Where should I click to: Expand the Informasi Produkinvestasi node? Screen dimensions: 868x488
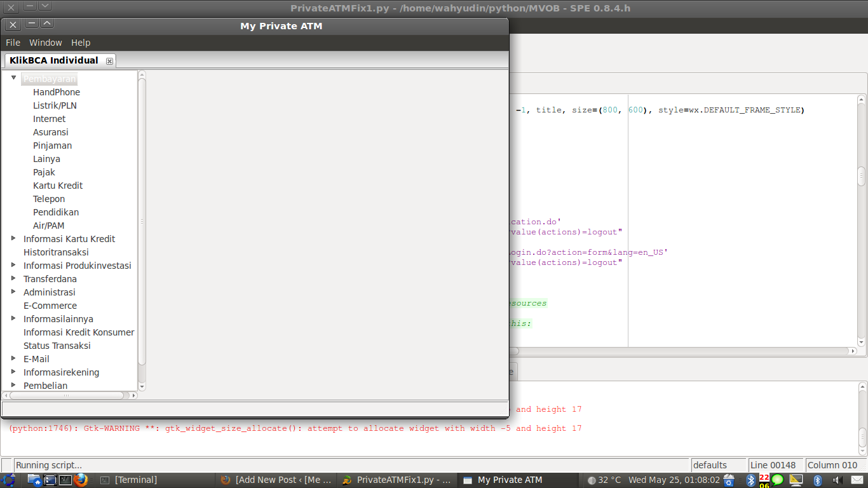click(x=14, y=265)
